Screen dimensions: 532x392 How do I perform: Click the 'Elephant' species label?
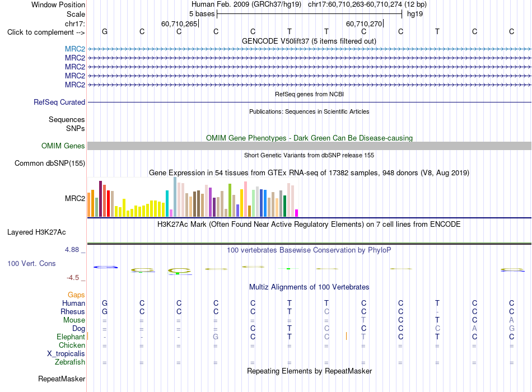[71, 337]
